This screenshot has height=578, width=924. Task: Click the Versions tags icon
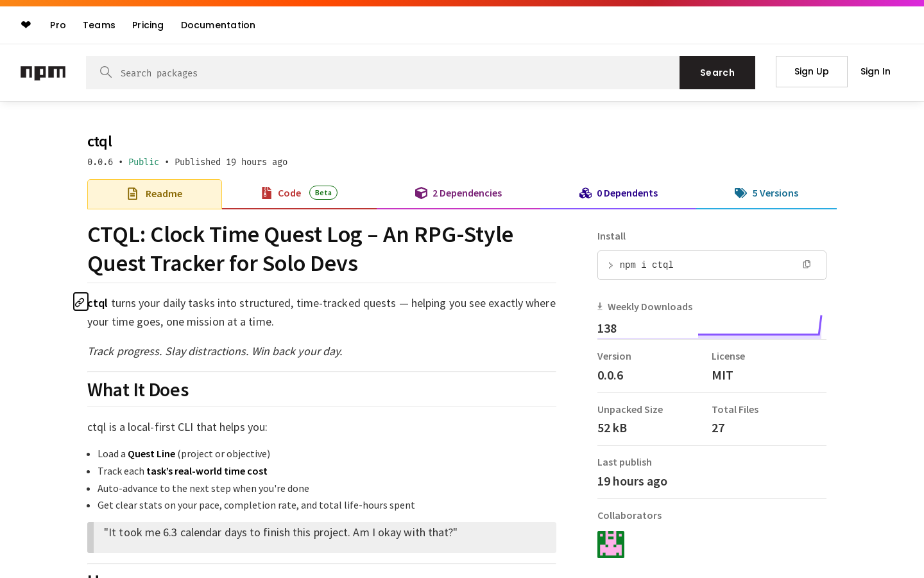740,193
